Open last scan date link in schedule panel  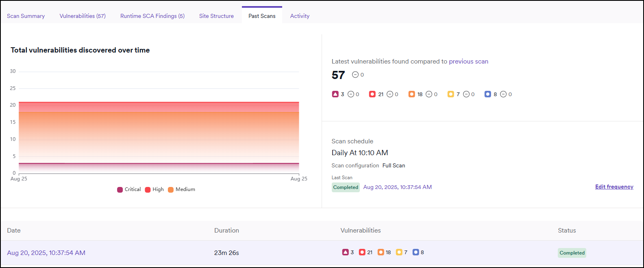tap(398, 187)
